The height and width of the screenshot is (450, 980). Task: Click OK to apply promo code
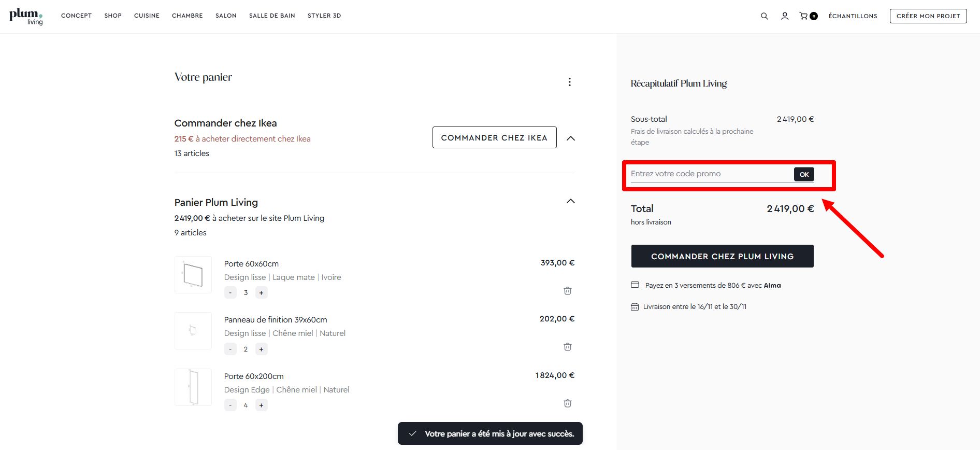[804, 174]
